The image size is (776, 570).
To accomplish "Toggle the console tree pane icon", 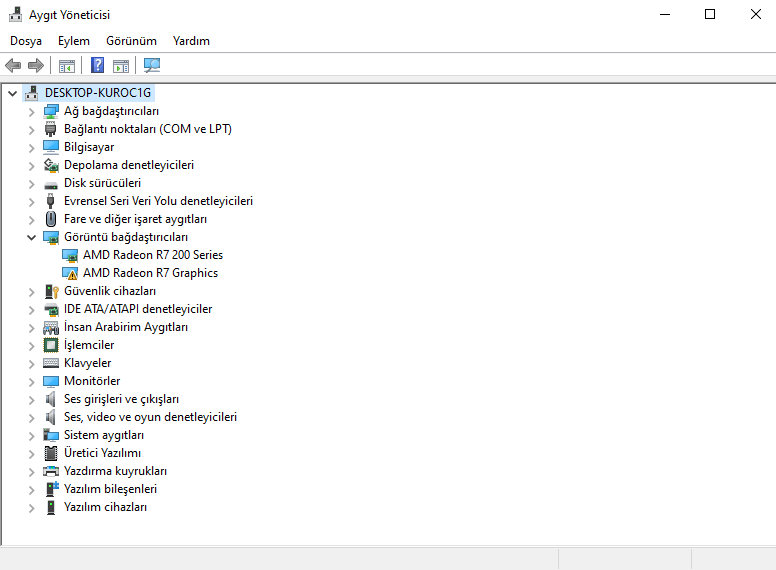I will click(67, 65).
